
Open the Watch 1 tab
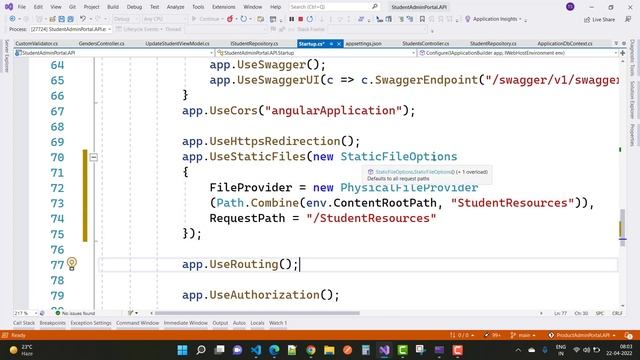tap(278, 323)
